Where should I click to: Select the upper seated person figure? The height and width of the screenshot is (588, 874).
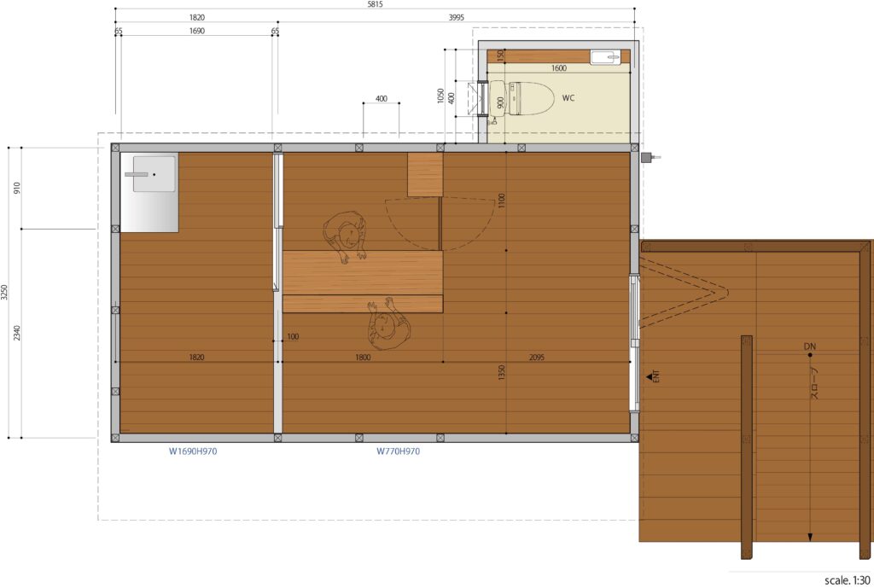(x=346, y=236)
